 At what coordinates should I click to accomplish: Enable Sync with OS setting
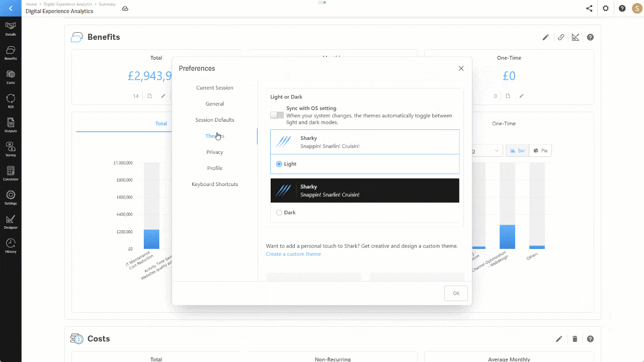pyautogui.click(x=276, y=115)
